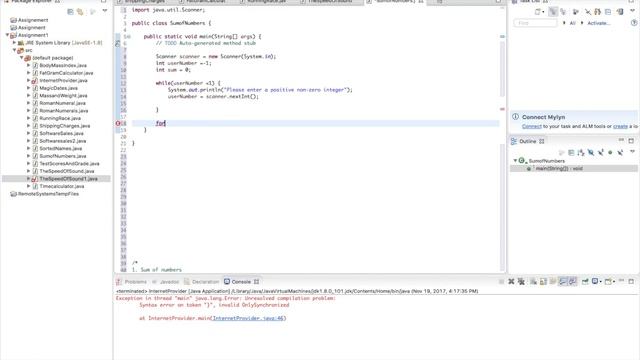Select SumofNumbers.java in tree
The image size is (640, 360).
pos(63,156)
